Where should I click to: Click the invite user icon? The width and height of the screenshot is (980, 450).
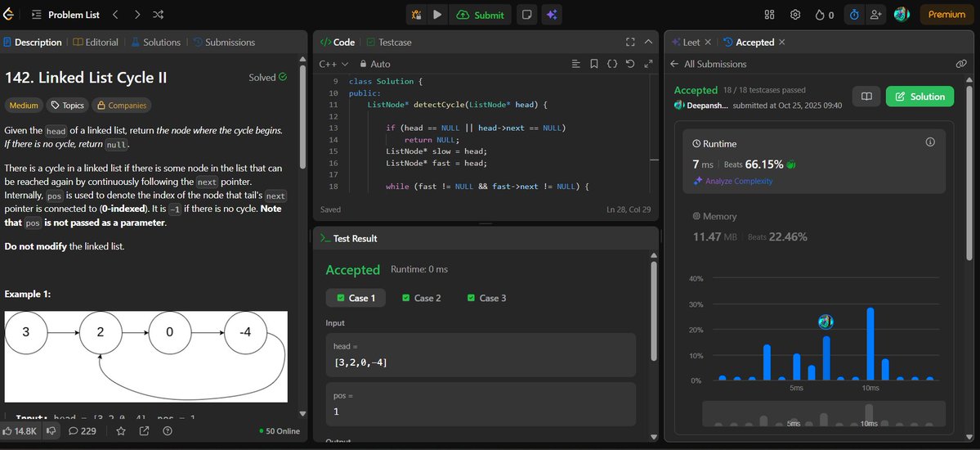pos(876,15)
